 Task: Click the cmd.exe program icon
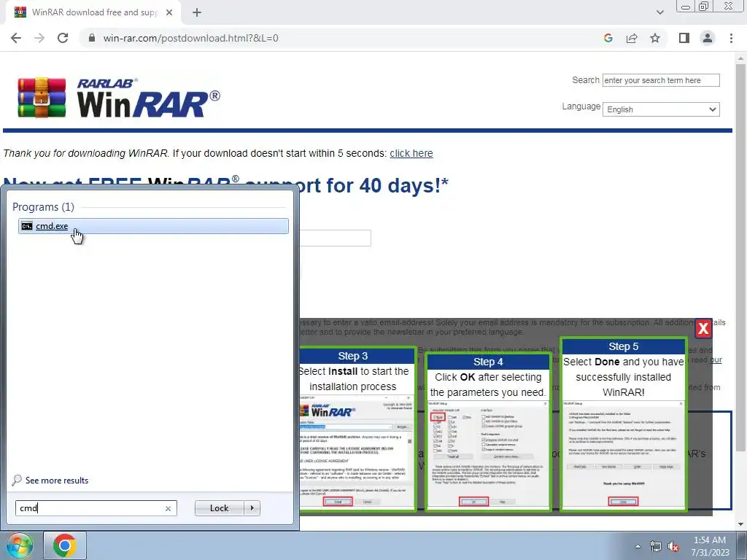coord(27,226)
